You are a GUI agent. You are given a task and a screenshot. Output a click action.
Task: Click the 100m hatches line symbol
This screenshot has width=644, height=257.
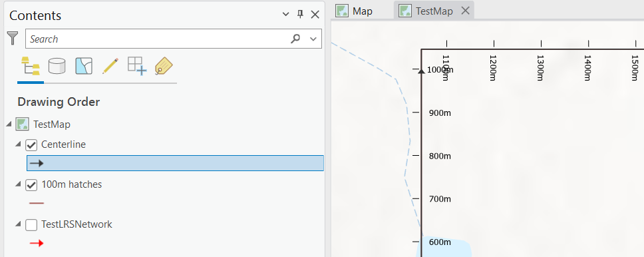37,203
